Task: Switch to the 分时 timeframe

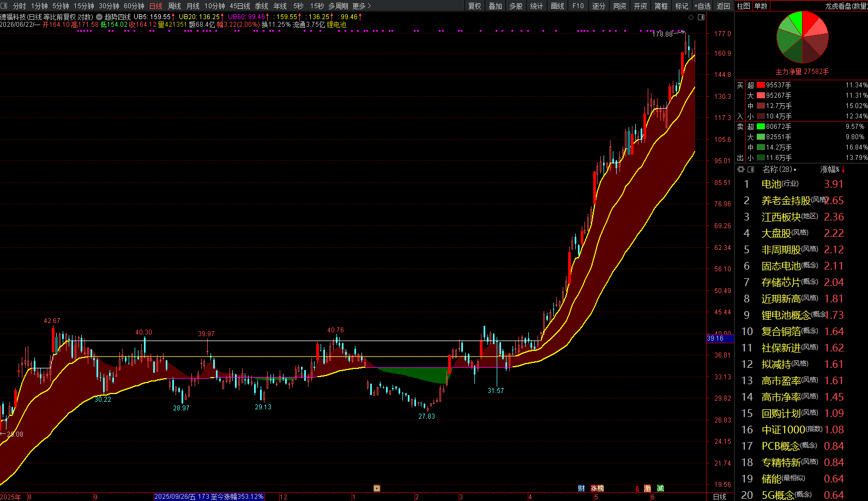Action: coord(19,6)
